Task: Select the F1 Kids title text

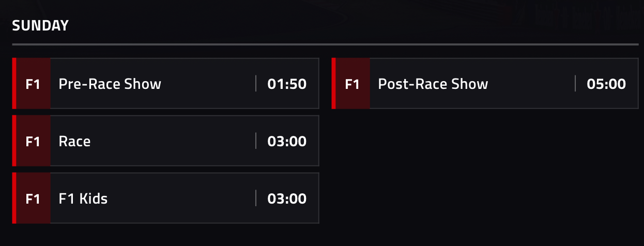Action: (x=83, y=198)
